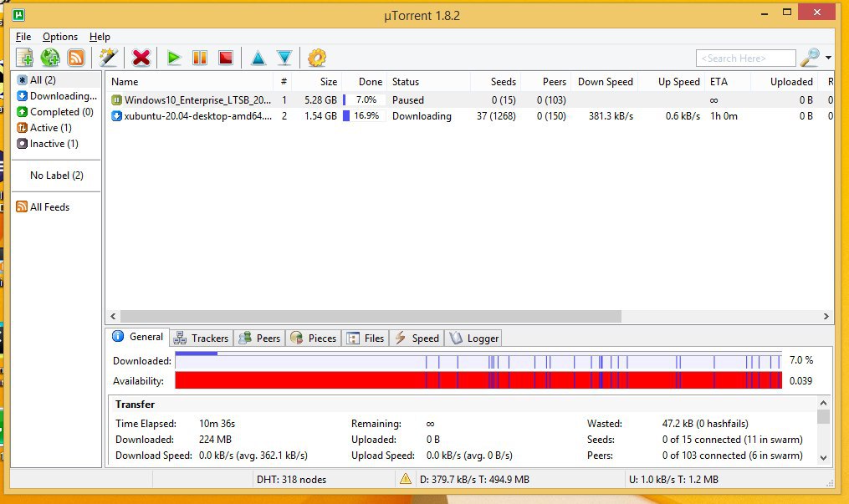Sort by Status column header
This screenshot has width=849, height=504.
click(x=428, y=82)
